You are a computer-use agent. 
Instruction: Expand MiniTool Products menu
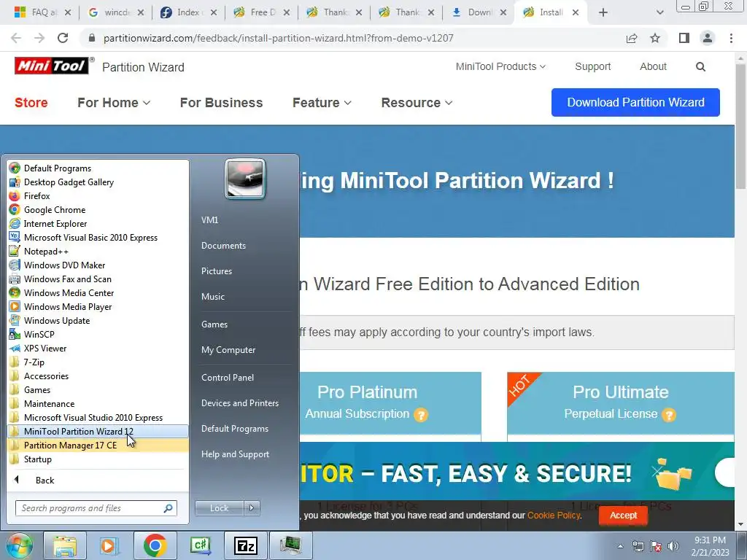tap(500, 66)
